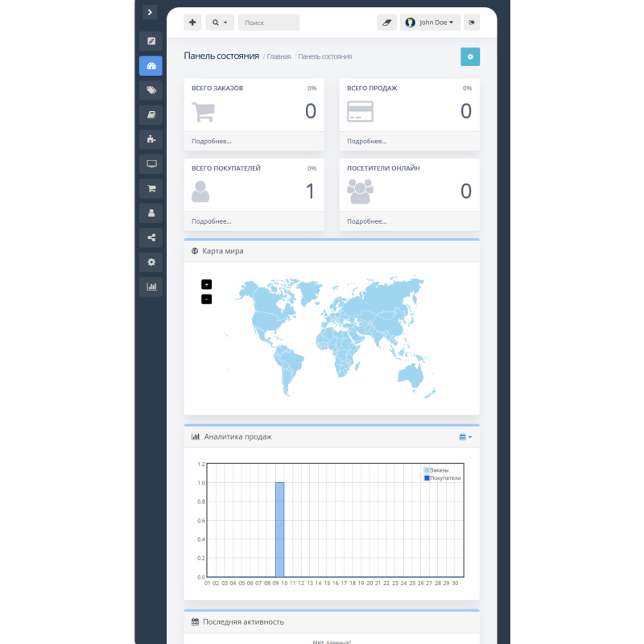Open Marketing via the share icon

click(151, 237)
